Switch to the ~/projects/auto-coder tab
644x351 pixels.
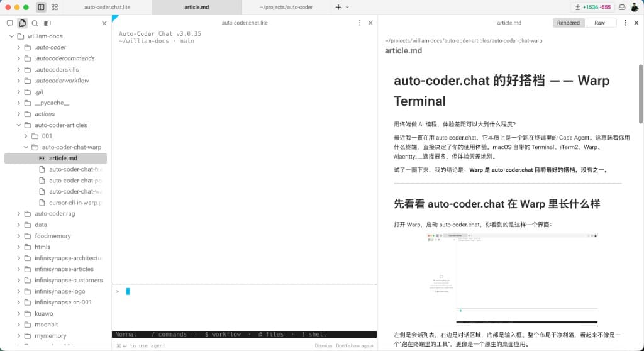pyautogui.click(x=286, y=7)
